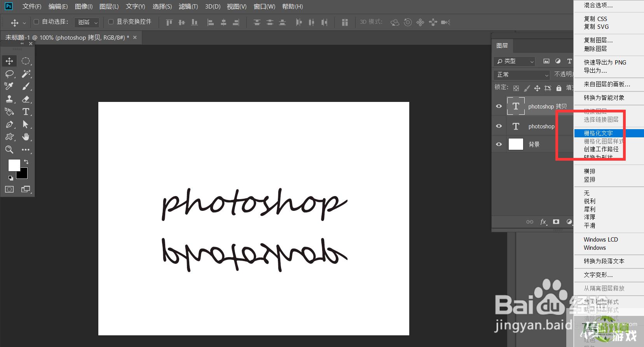Select the Horizontal Type tool

26,112
